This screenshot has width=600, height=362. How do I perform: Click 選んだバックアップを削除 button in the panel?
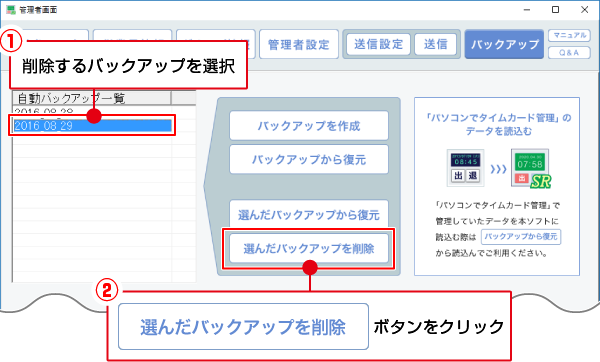[309, 249]
